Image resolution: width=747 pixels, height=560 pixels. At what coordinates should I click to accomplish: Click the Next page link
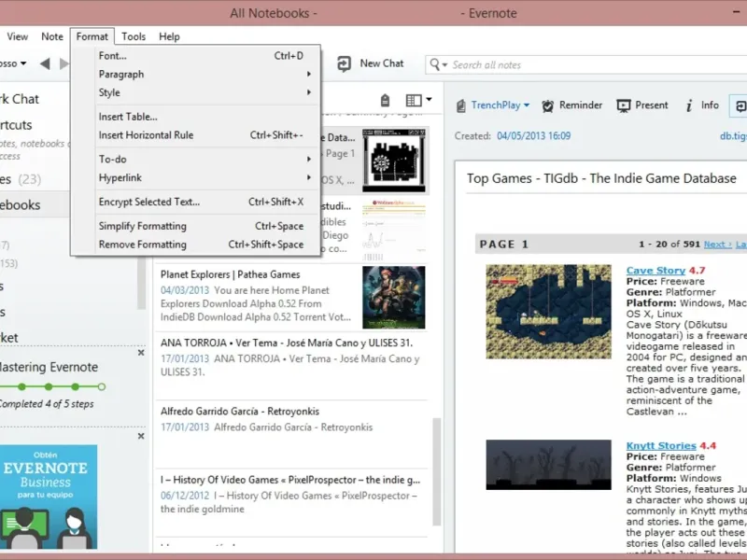pos(717,245)
